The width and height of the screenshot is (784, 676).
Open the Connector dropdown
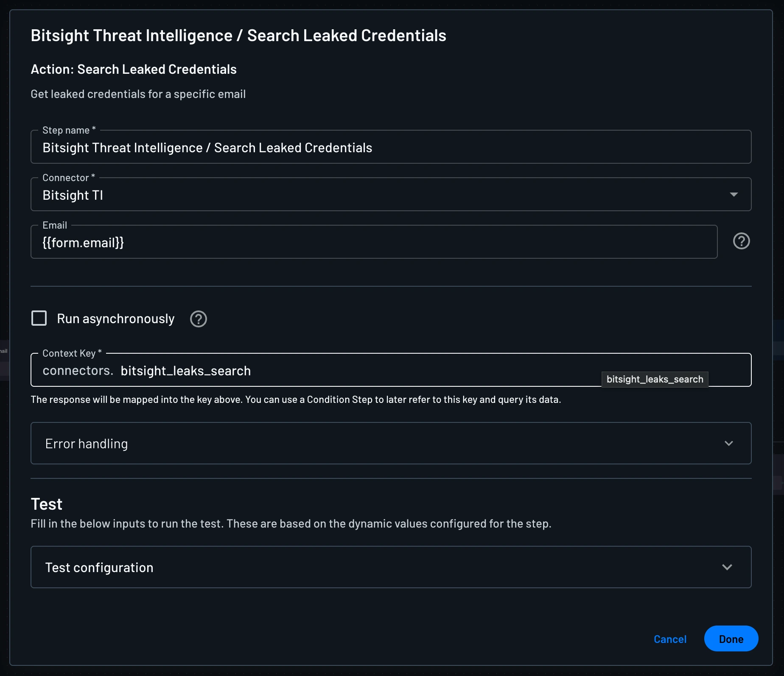pyautogui.click(x=391, y=195)
